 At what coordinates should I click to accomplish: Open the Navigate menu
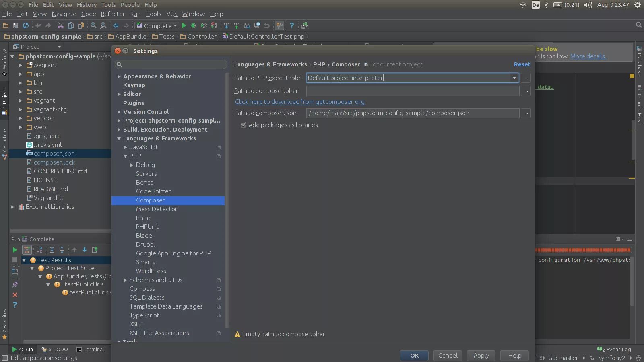[64, 14]
